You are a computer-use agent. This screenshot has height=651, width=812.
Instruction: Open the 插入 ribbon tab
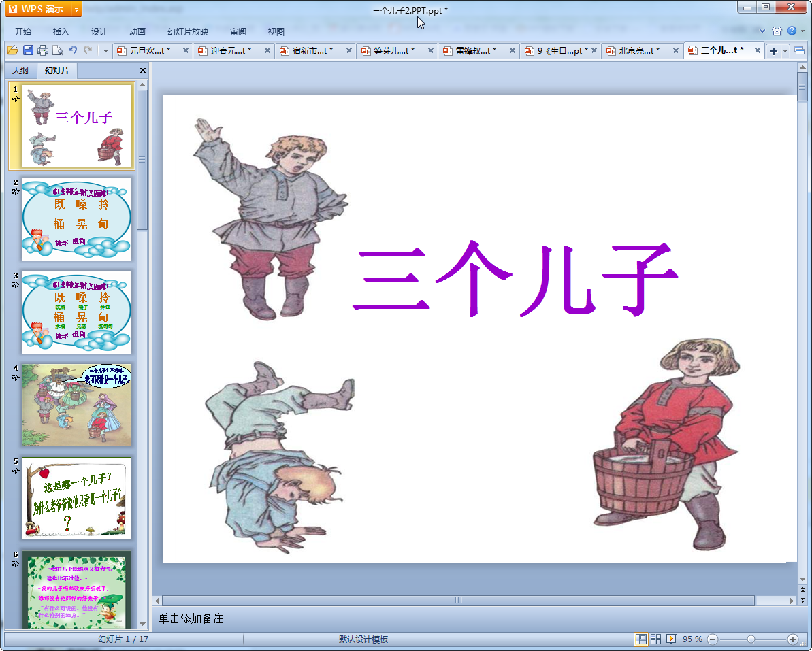click(x=61, y=31)
